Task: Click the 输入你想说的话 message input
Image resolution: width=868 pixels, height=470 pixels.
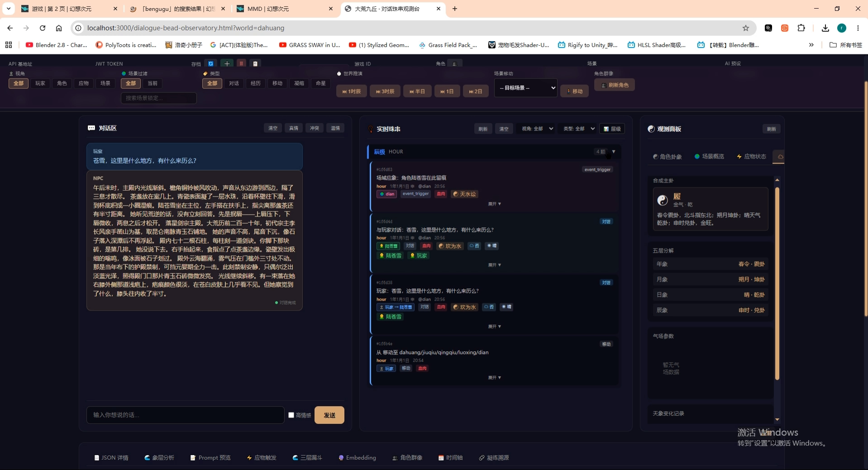Action: (x=185, y=415)
